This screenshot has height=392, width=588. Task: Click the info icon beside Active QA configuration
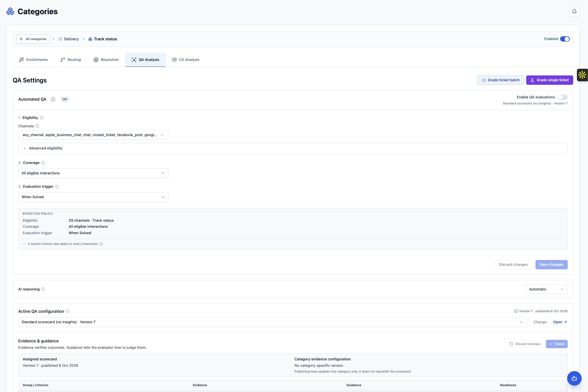point(67,311)
